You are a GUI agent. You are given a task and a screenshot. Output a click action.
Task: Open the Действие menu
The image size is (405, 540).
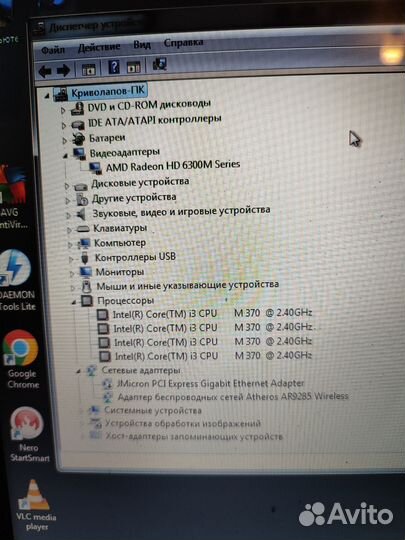coord(99,47)
